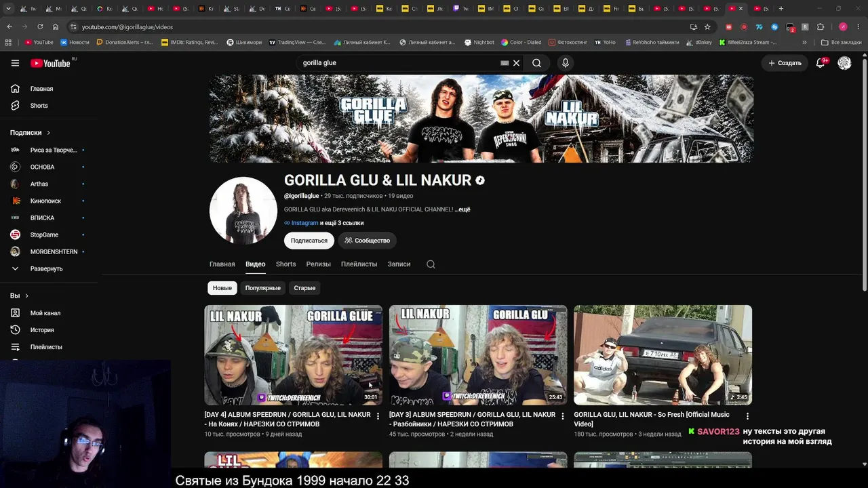
Task: Expand the Вы section heading
Action: (20, 296)
